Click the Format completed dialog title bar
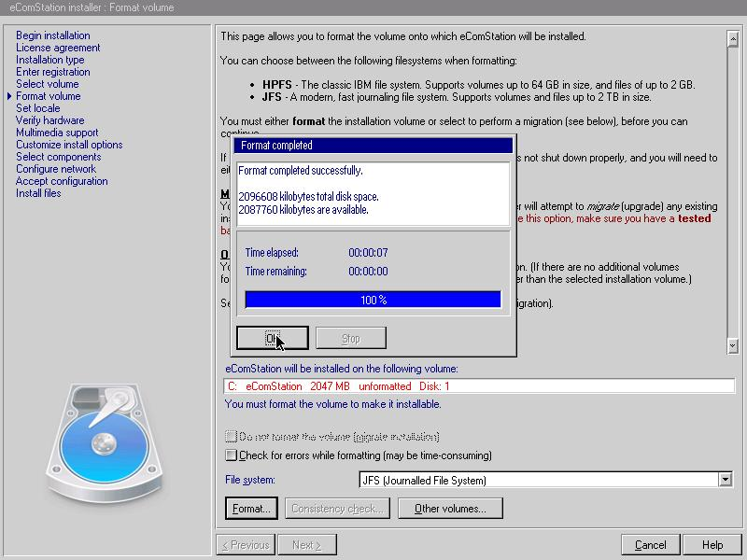Viewport: 747px width, 560px height. (x=373, y=146)
